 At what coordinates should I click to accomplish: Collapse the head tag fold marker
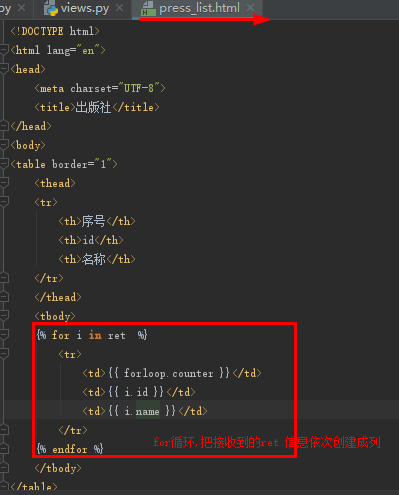4,69
